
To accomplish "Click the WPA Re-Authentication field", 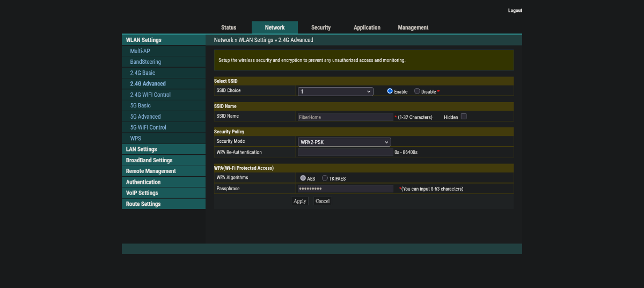I will click(346, 152).
